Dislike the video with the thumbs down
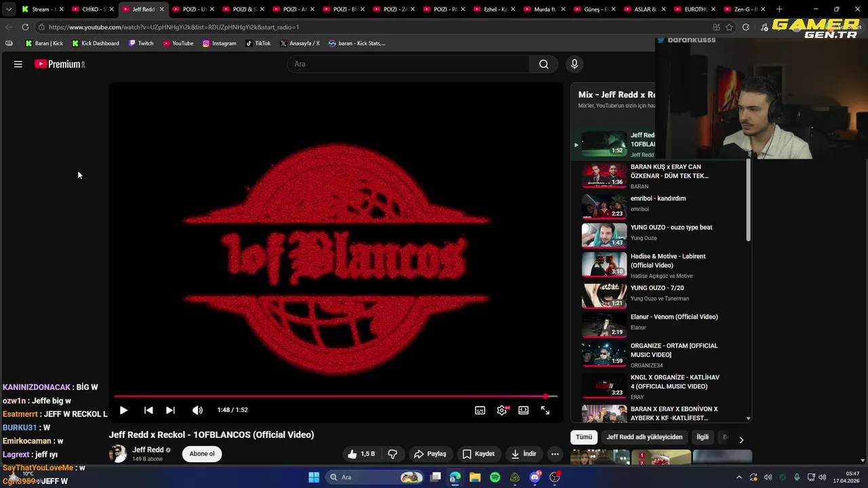 [x=393, y=454]
